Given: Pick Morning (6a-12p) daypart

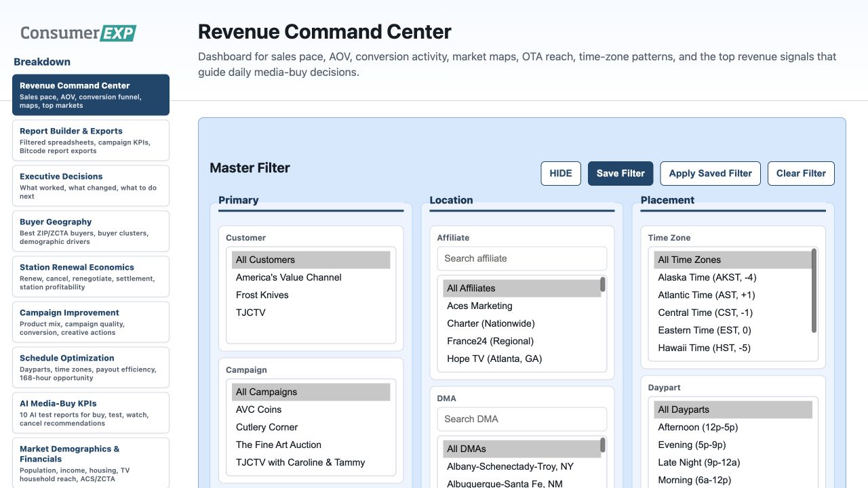Looking at the screenshot, I should click(733, 480).
